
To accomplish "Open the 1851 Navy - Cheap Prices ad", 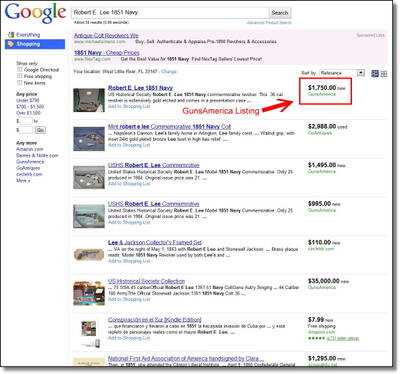I will coord(107,53).
